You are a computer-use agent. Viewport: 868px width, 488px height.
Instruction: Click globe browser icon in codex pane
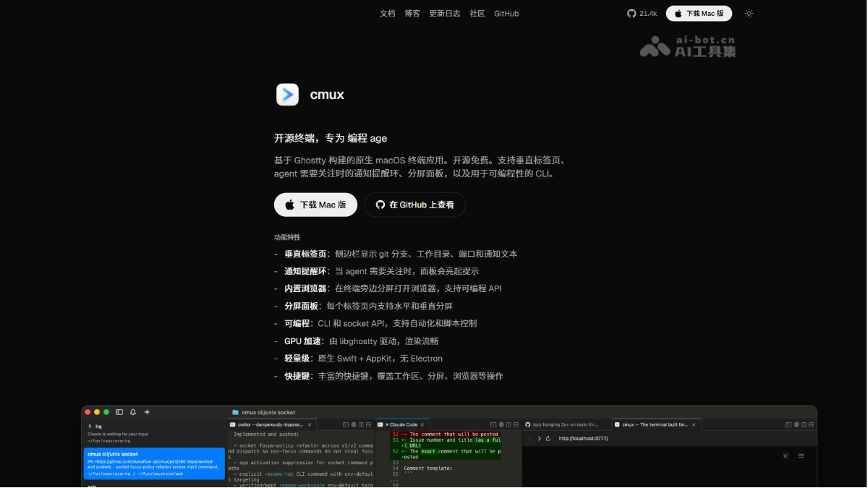tap(354, 424)
